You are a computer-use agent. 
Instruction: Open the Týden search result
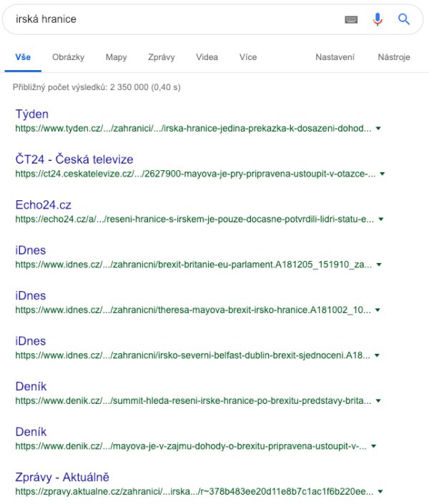coord(32,114)
